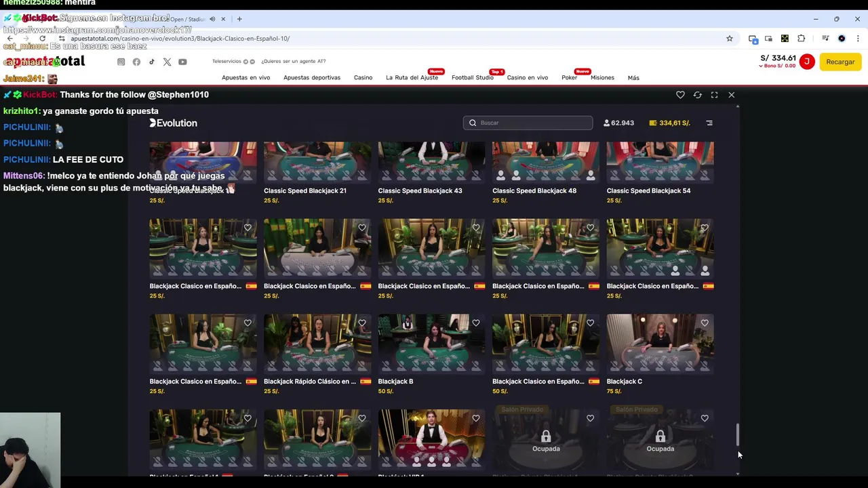This screenshot has width=868, height=488.
Task: Open the Blackjack C table thumbnail
Action: [x=660, y=343]
